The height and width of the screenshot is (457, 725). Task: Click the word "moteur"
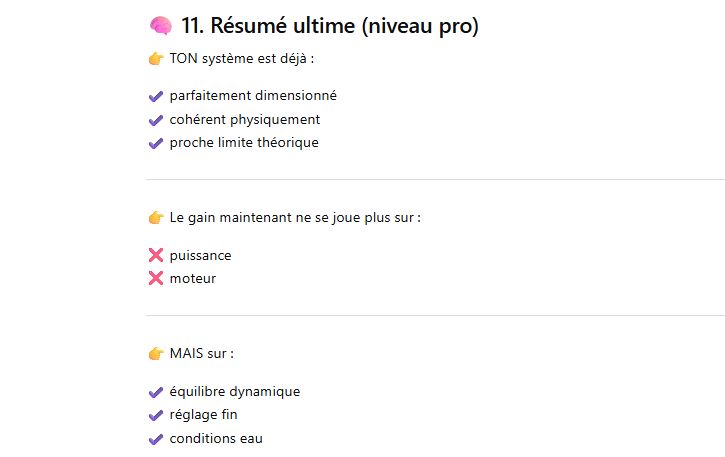[x=193, y=279]
